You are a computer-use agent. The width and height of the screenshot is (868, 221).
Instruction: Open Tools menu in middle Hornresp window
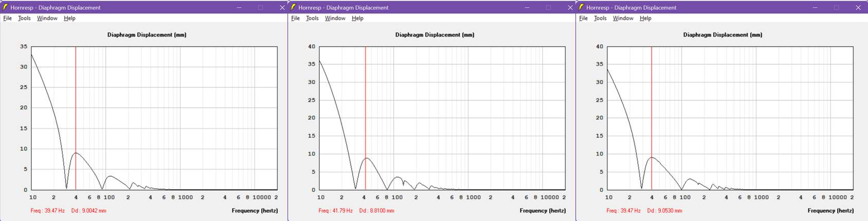[x=312, y=18]
